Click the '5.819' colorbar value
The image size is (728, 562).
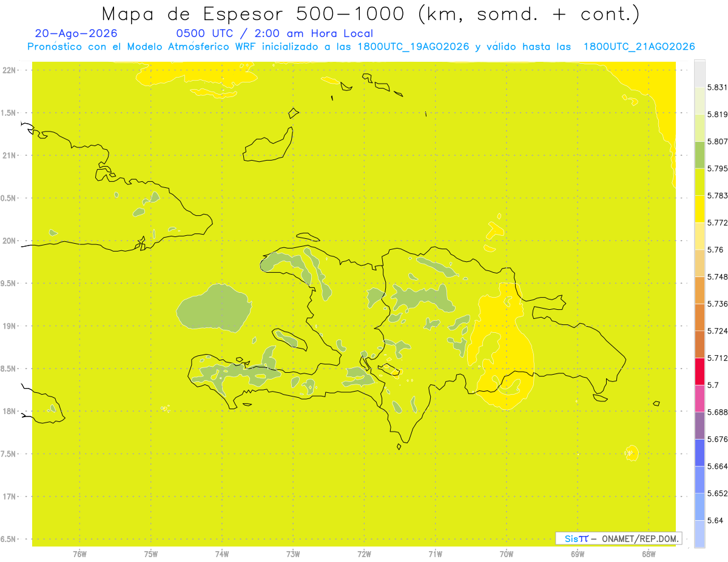pyautogui.click(x=717, y=115)
